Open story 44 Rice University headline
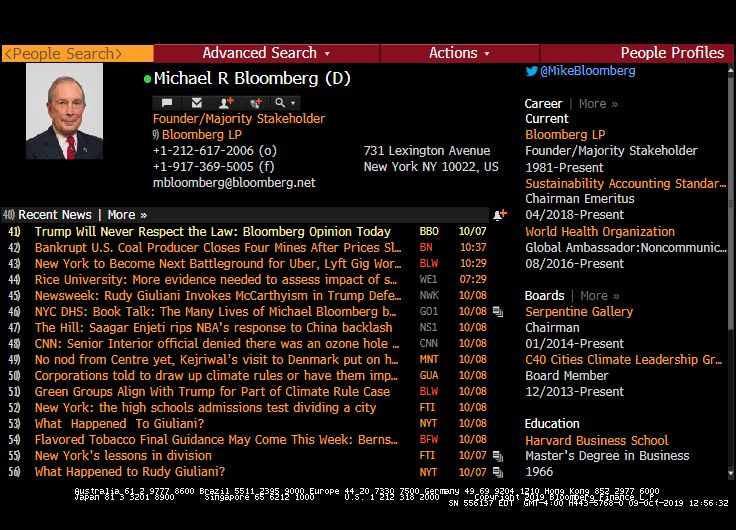 (x=216, y=280)
